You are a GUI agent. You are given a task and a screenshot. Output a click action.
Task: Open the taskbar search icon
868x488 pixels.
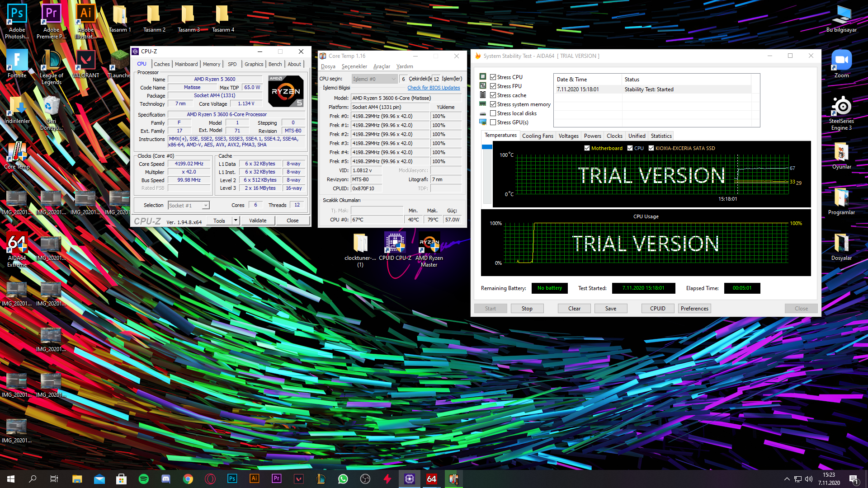[x=33, y=479]
